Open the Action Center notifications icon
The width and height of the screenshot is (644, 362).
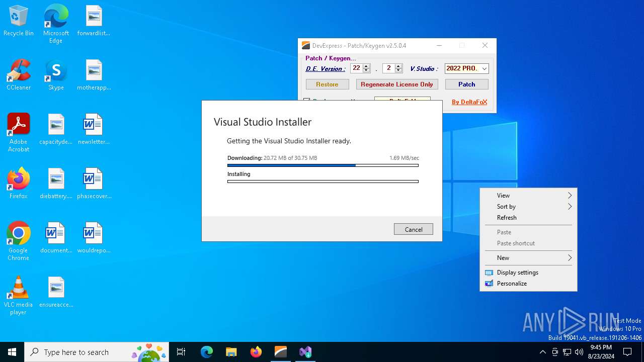[x=627, y=352]
